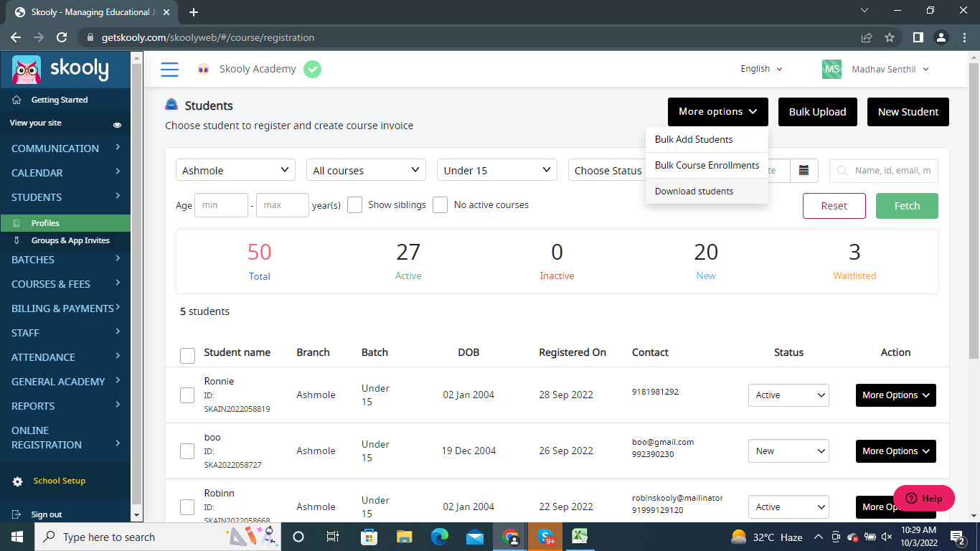Click Task View icon in taskbar
Viewport: 980px width, 551px height.
coord(333,537)
